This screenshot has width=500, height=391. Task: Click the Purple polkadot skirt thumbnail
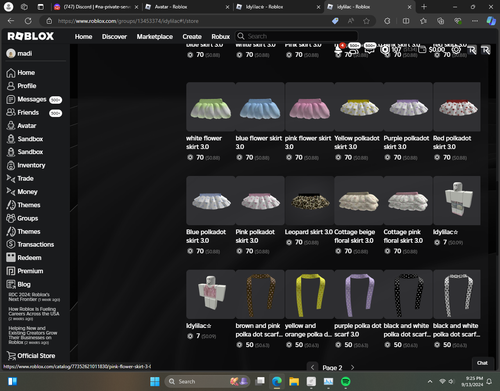tap(408, 107)
